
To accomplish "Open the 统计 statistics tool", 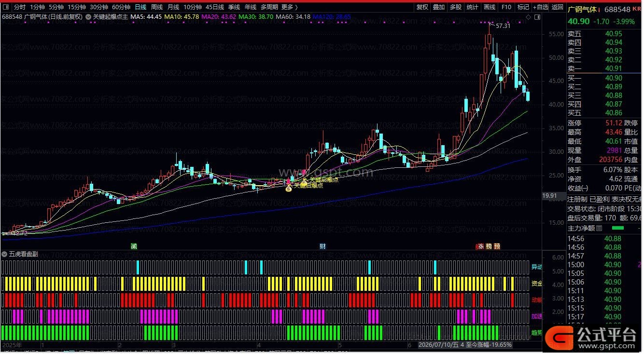I will pos(473,7).
